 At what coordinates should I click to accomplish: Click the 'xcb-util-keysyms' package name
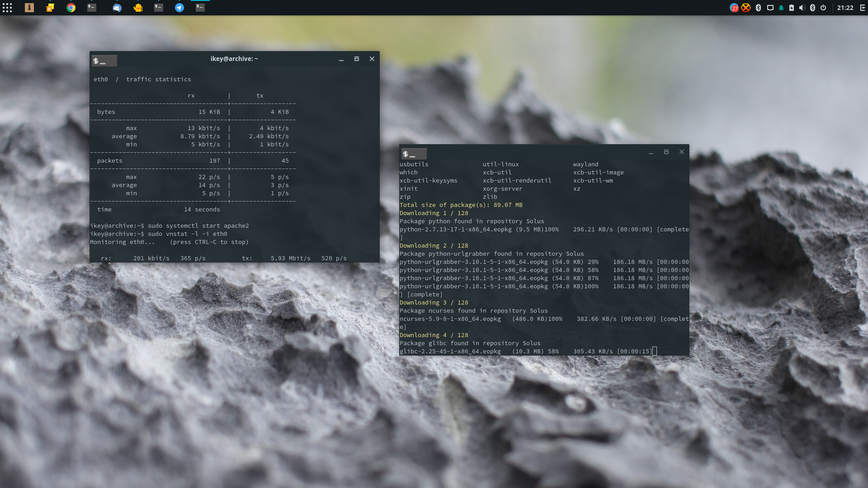click(x=429, y=181)
